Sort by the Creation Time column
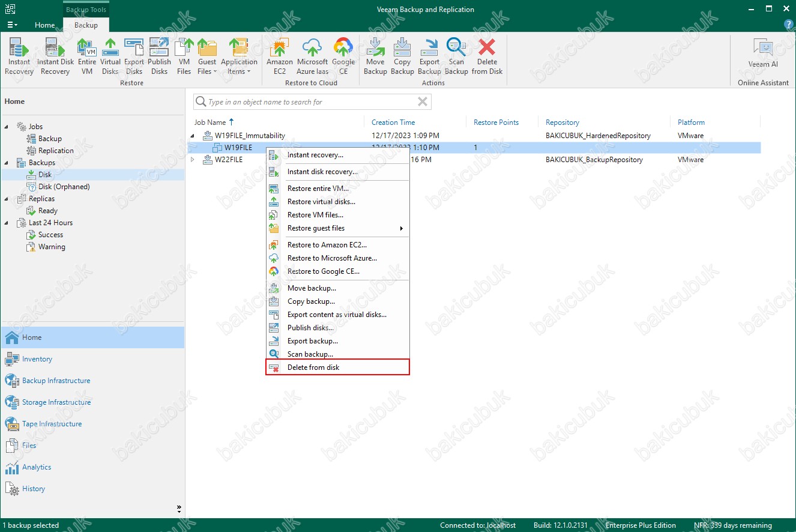796x532 pixels. tap(393, 122)
